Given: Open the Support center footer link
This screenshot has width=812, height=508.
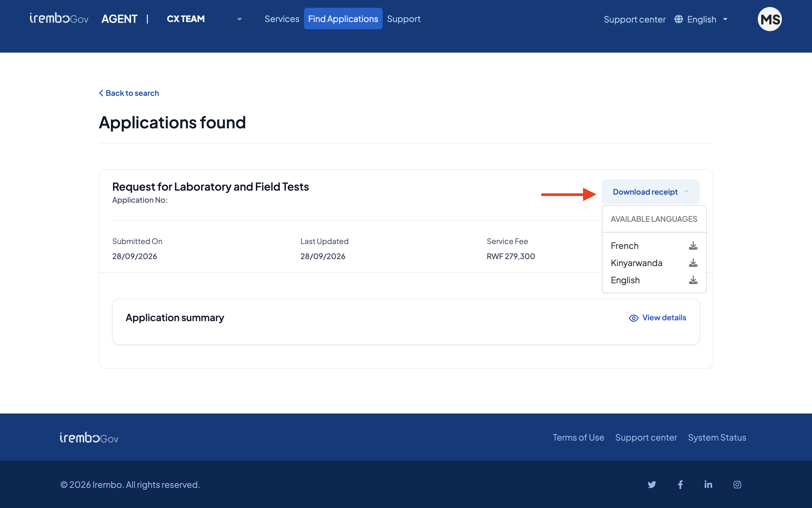Looking at the screenshot, I should tap(646, 437).
